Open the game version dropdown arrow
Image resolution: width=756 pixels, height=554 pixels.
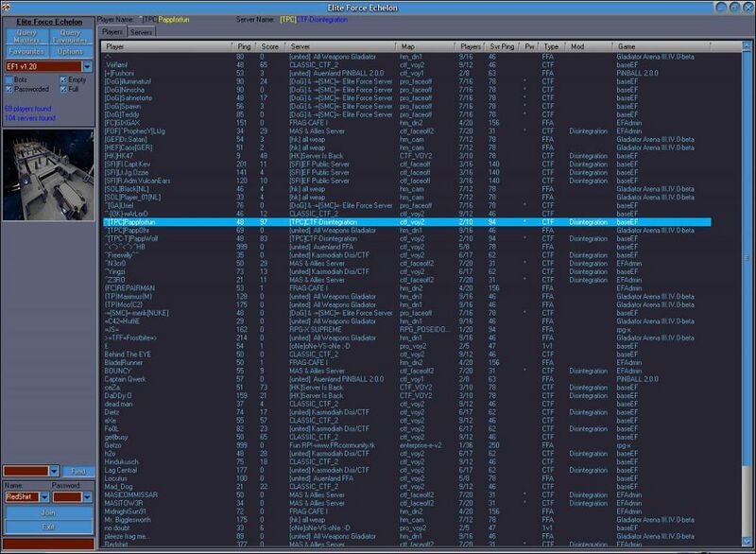(x=87, y=66)
